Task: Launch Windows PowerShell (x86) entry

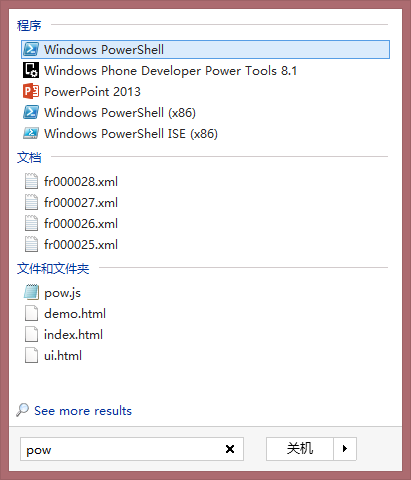Action: 120,113
